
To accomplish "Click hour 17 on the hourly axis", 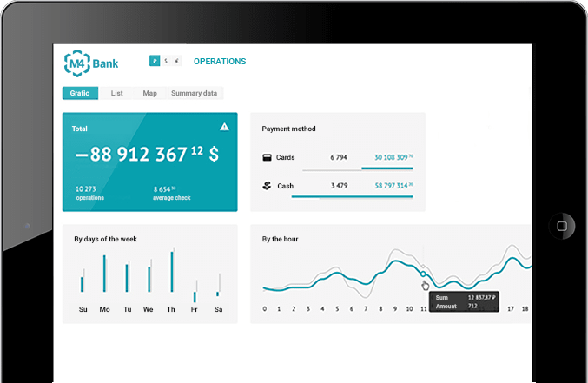I will coord(511,308).
